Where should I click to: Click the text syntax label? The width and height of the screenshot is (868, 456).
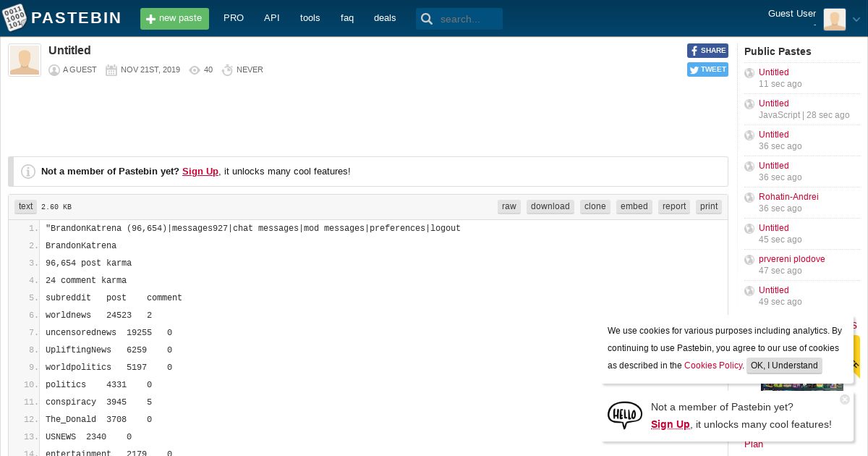click(26, 206)
